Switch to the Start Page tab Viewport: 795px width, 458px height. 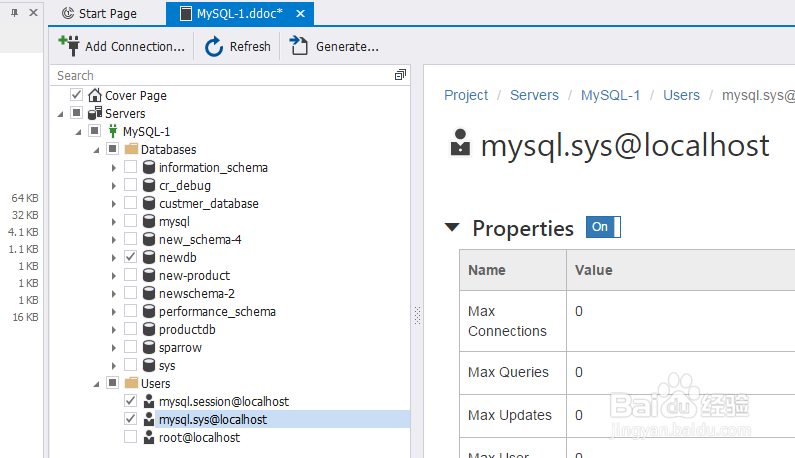[x=99, y=14]
